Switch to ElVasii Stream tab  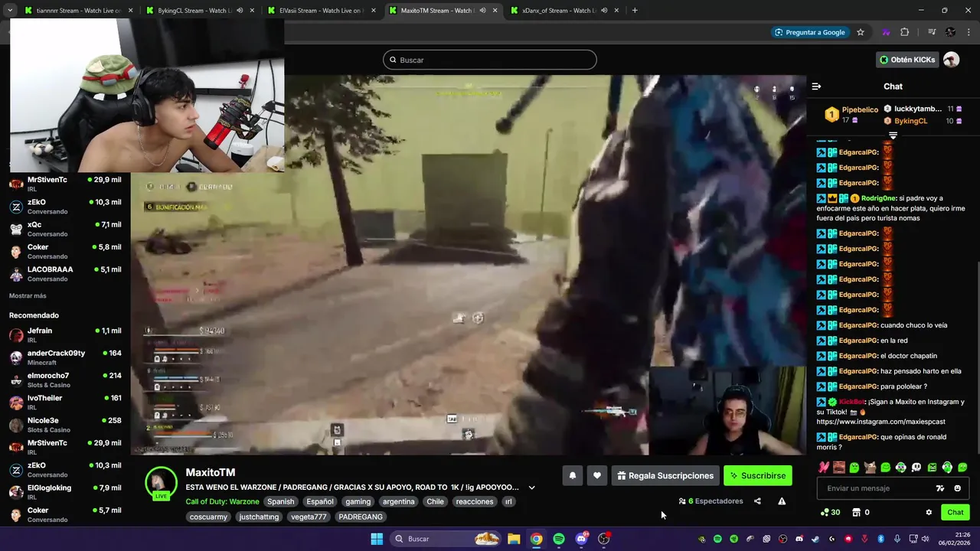320,11
